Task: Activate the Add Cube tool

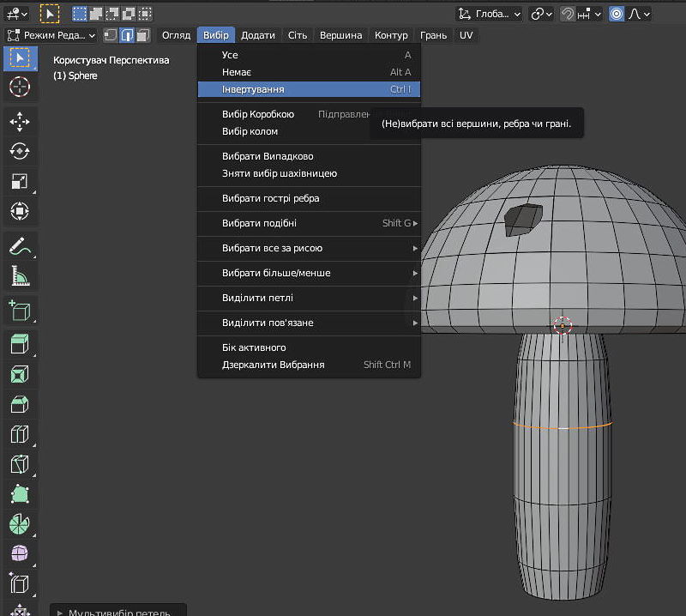Action: (20, 311)
